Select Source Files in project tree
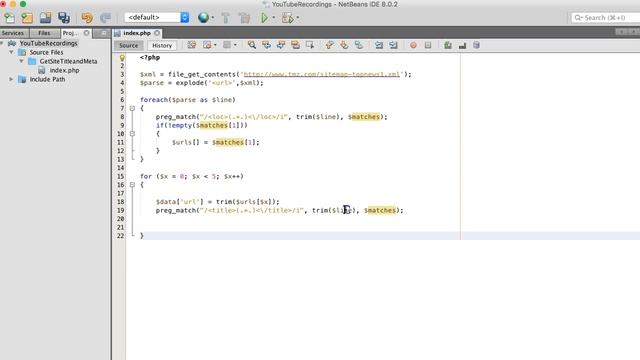640x360 pixels. click(x=46, y=52)
